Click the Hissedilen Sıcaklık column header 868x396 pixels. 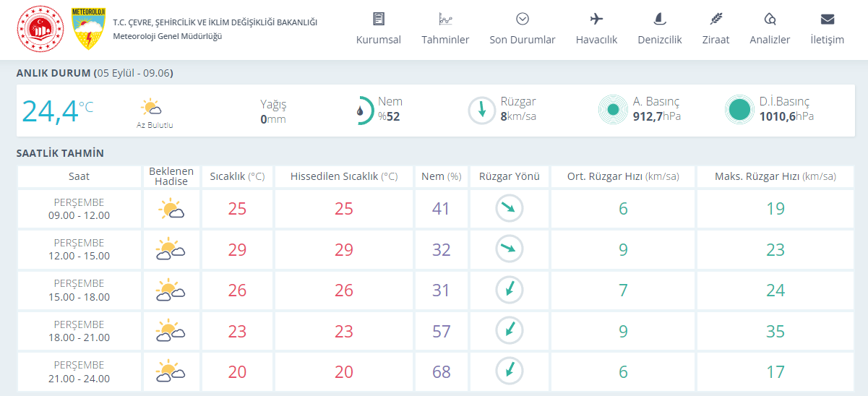point(344,176)
